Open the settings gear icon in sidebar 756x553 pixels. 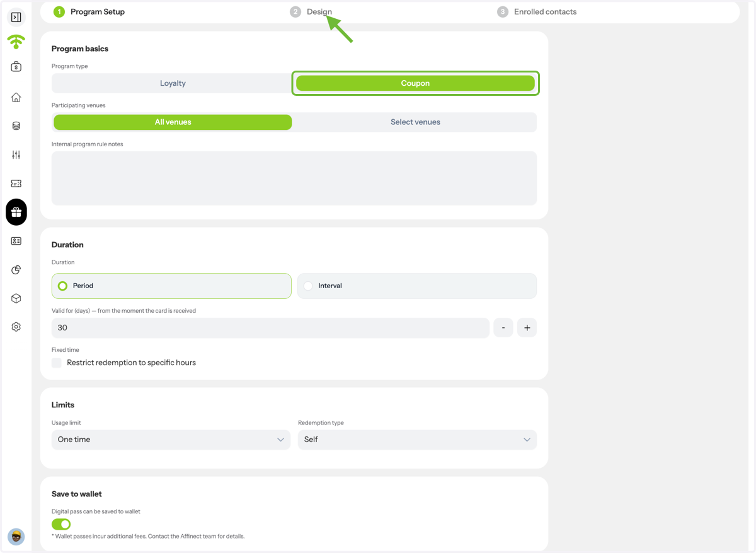click(x=16, y=327)
